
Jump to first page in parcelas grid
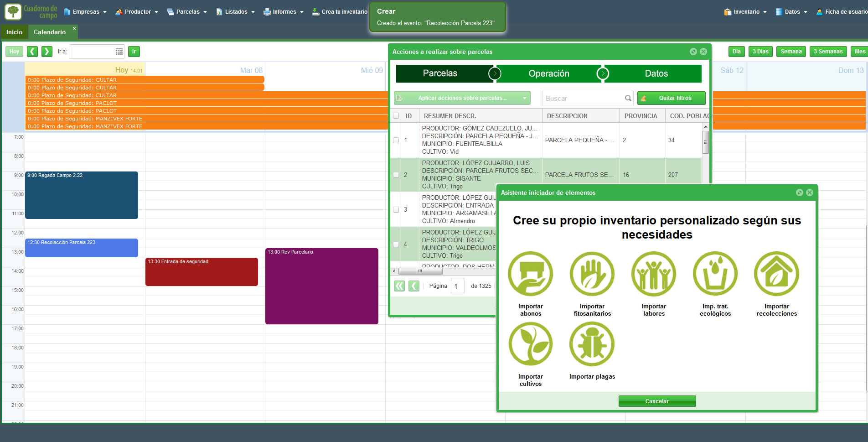tap(399, 286)
